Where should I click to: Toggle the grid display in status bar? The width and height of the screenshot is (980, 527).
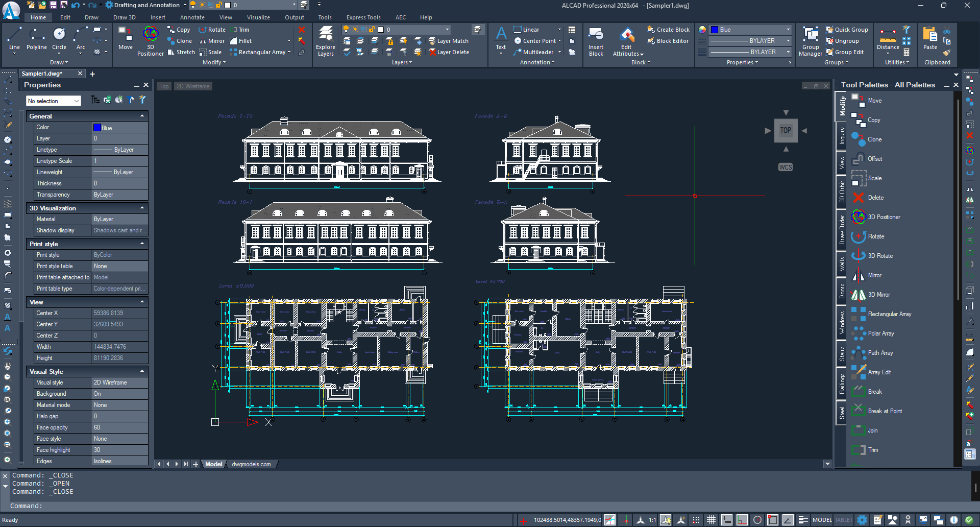[711, 520]
